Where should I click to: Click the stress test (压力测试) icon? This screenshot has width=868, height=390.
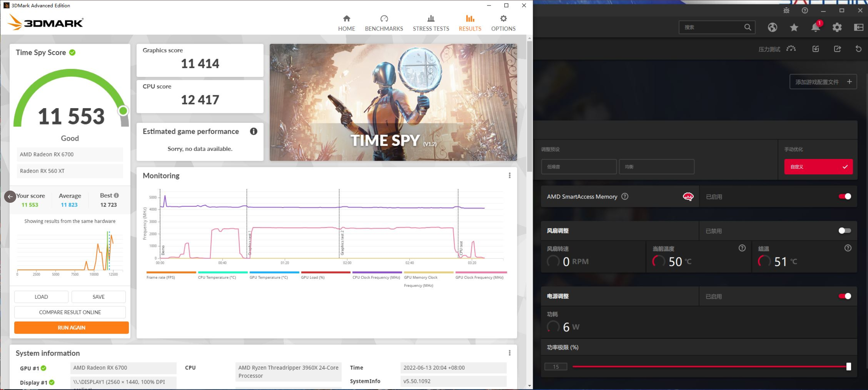tap(791, 49)
